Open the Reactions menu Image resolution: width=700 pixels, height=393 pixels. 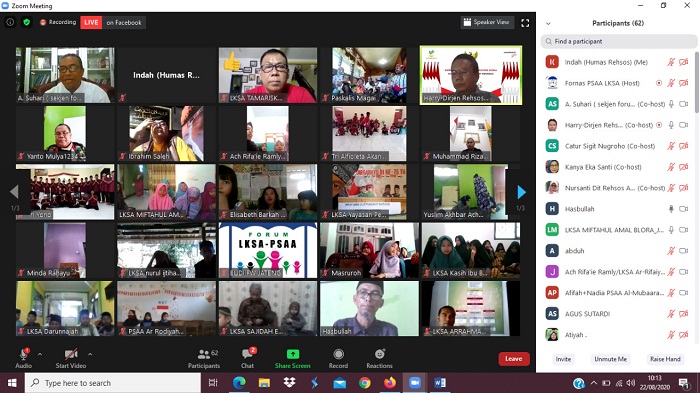click(x=379, y=359)
